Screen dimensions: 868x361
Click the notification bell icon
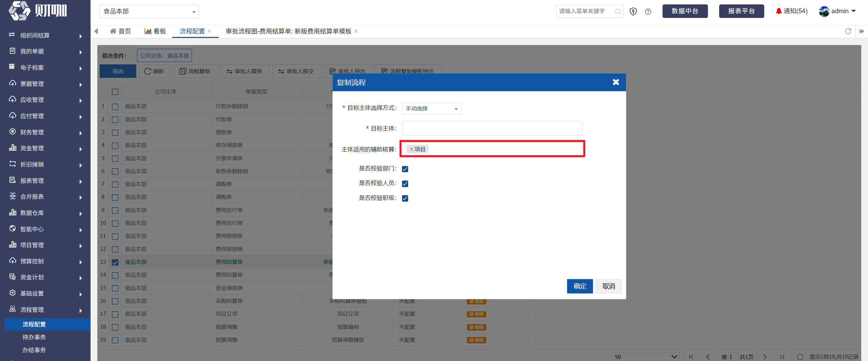[778, 11]
